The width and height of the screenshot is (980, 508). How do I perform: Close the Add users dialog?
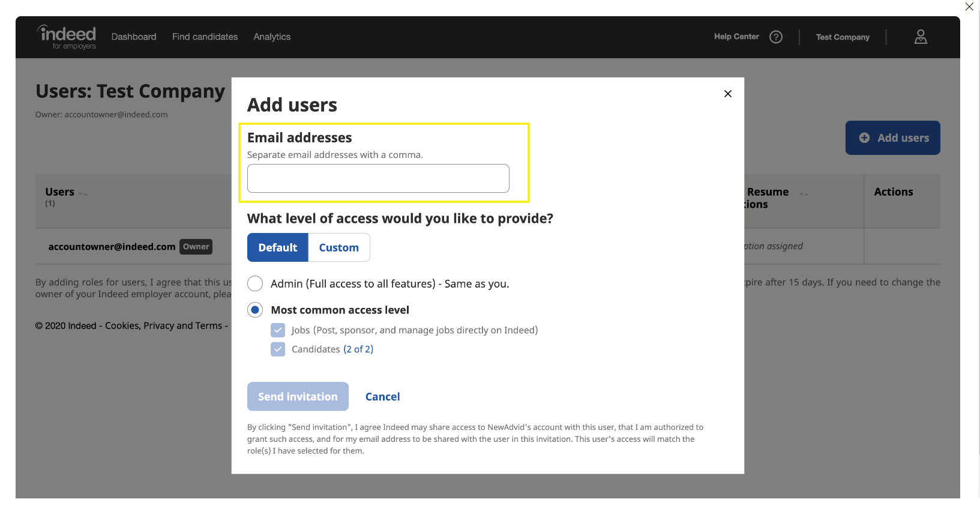click(x=728, y=94)
